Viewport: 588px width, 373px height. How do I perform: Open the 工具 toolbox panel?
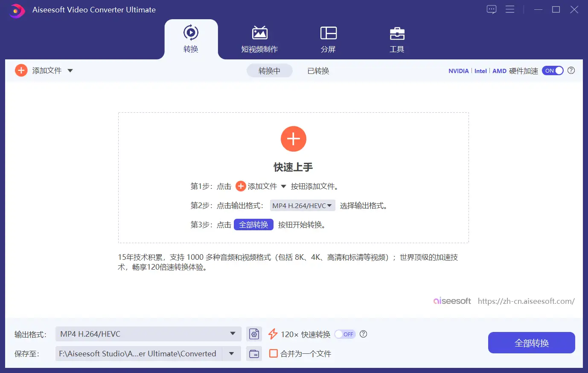click(397, 38)
